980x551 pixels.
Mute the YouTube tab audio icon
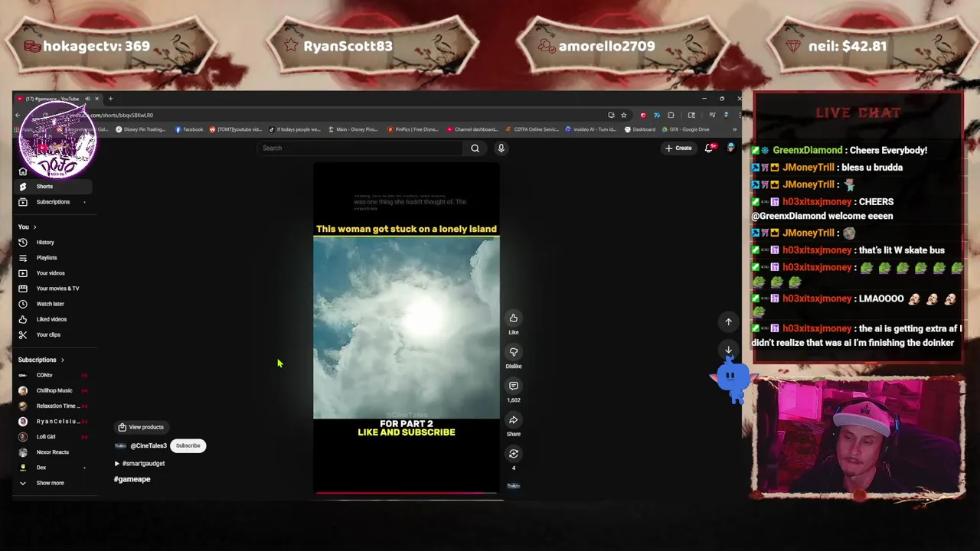(87, 99)
